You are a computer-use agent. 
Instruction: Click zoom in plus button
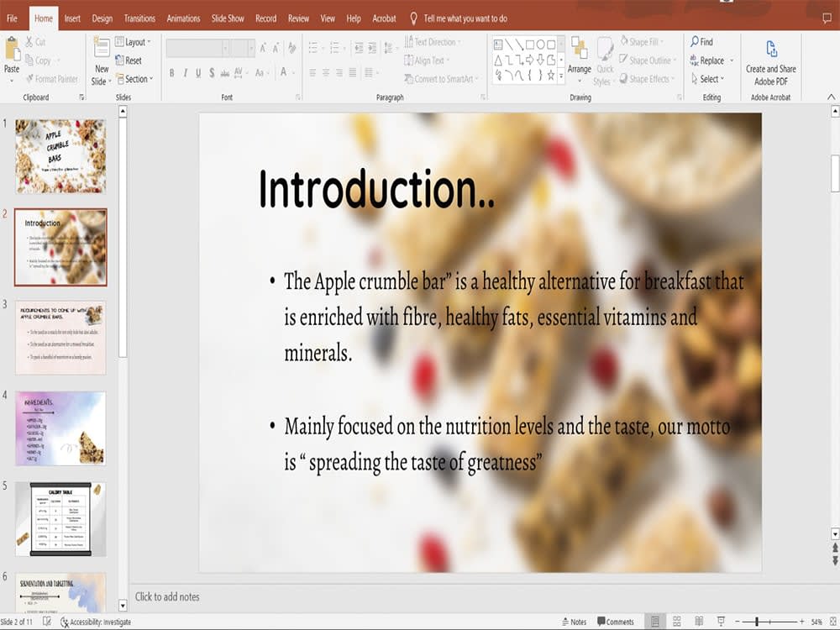[x=802, y=622]
